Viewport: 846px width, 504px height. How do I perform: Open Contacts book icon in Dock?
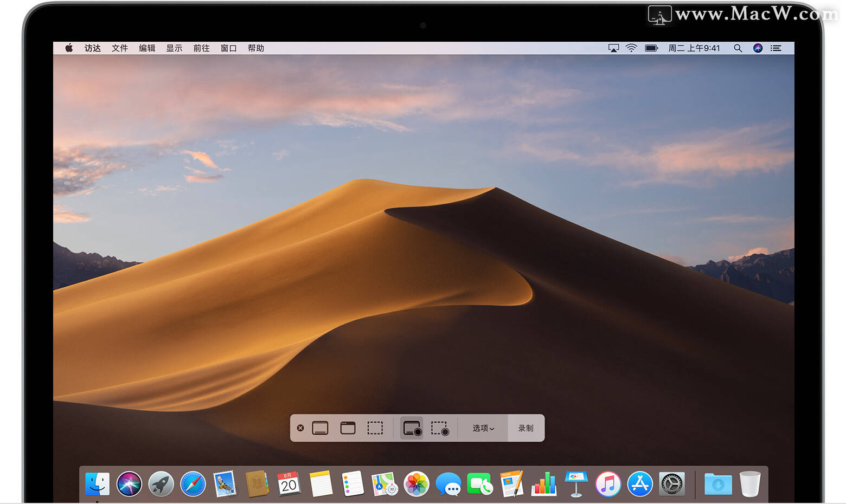pos(257,484)
